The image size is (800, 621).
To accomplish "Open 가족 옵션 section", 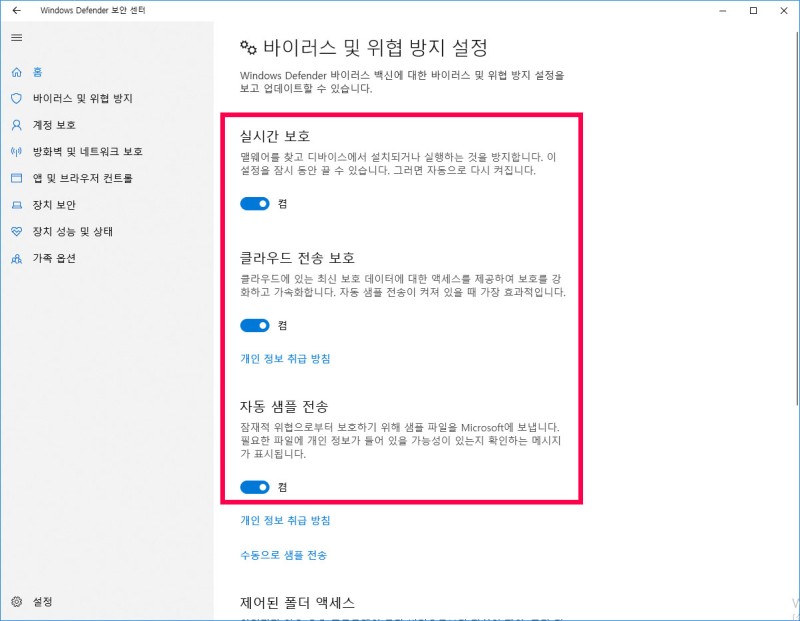I will pos(54,258).
